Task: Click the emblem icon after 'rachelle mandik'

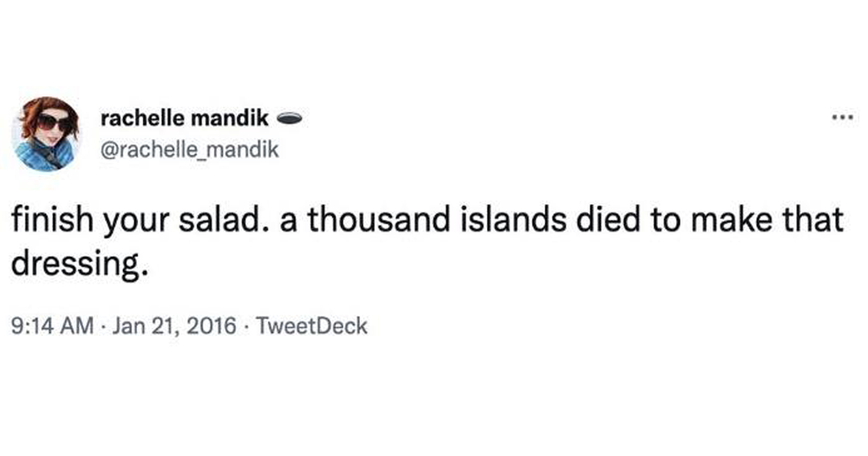Action: tap(289, 118)
